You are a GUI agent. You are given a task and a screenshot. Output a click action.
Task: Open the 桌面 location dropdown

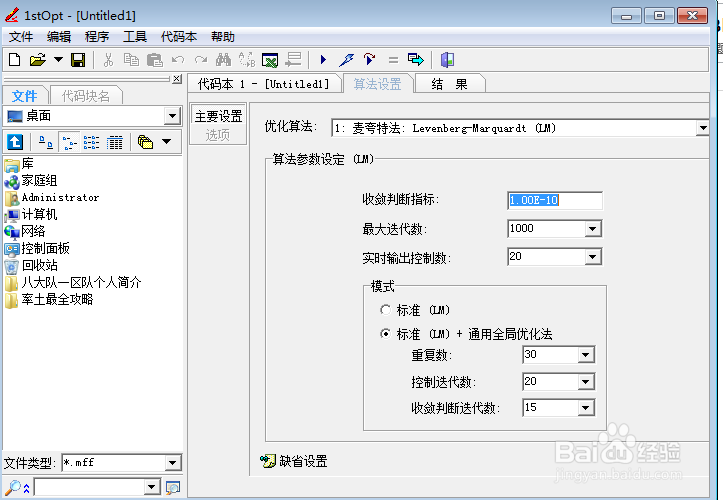click(172, 116)
